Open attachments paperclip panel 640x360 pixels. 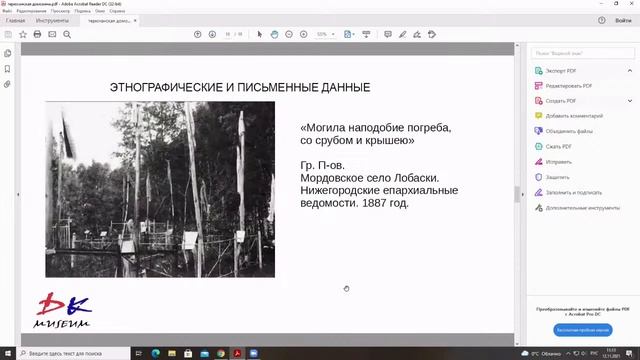7,84
